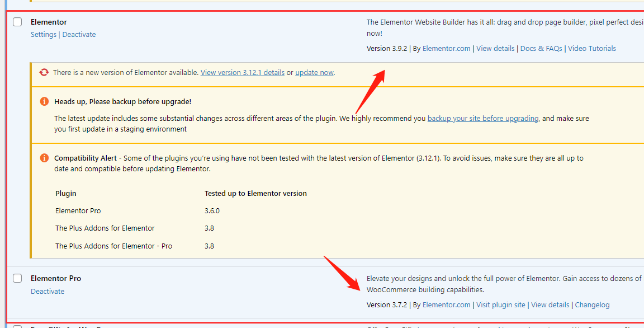
Task: Click the Plugin column header
Action: point(66,193)
